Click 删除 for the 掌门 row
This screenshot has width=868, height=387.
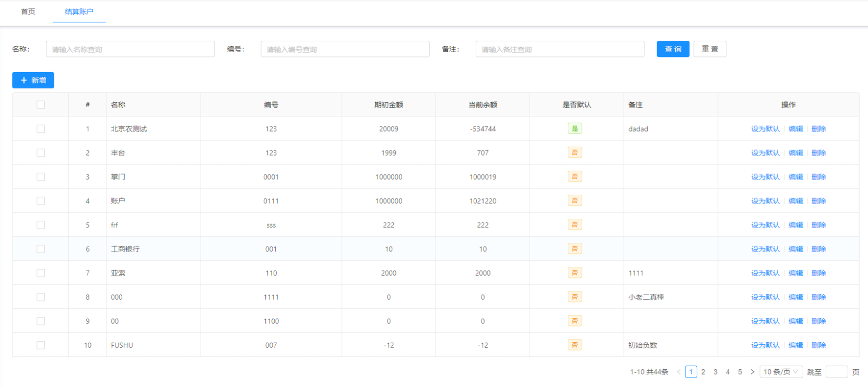pos(818,177)
